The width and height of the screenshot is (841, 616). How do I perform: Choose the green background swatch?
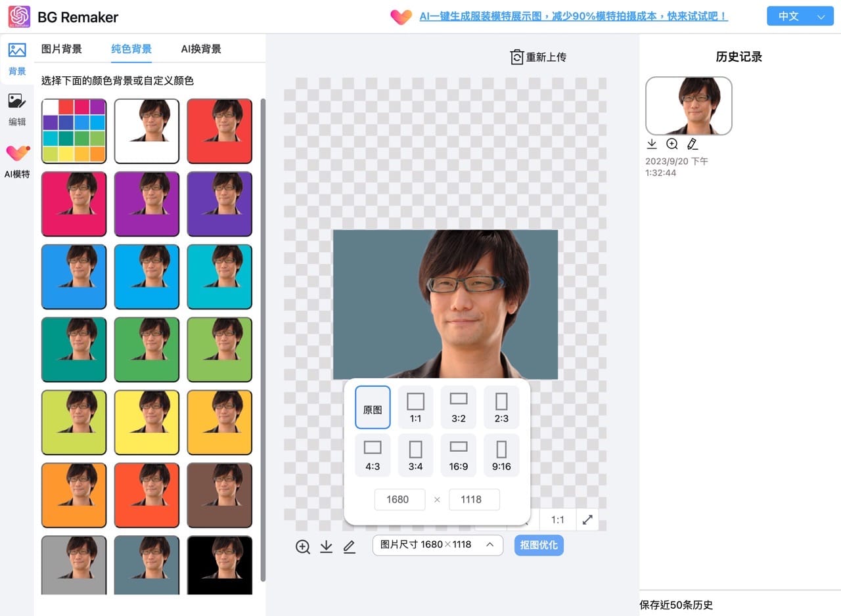[147, 349]
